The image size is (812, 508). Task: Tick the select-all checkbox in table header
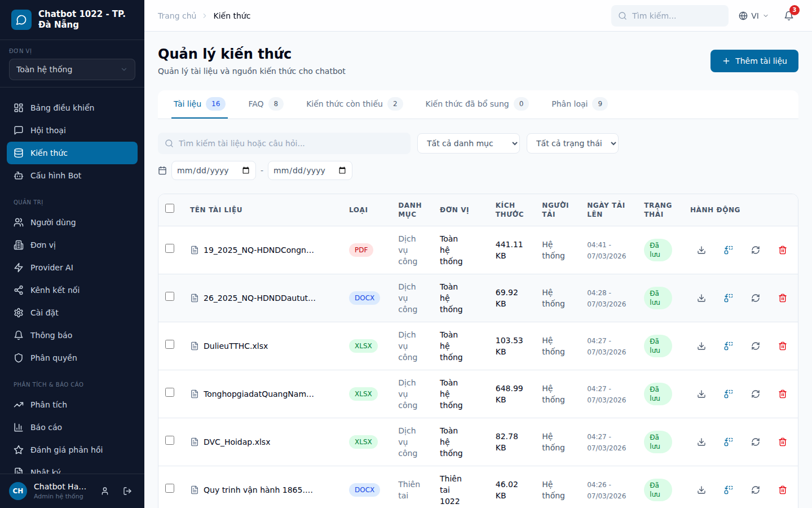[170, 208]
